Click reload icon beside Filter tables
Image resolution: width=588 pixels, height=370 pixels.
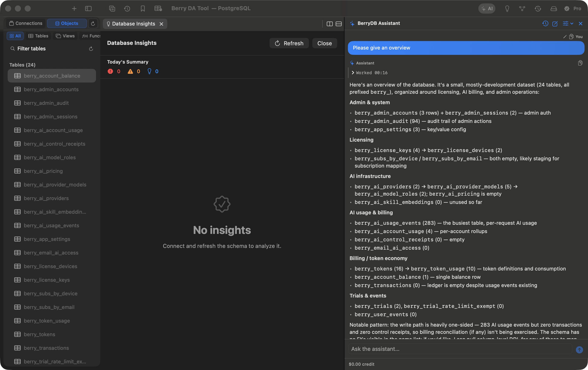pyautogui.click(x=91, y=49)
